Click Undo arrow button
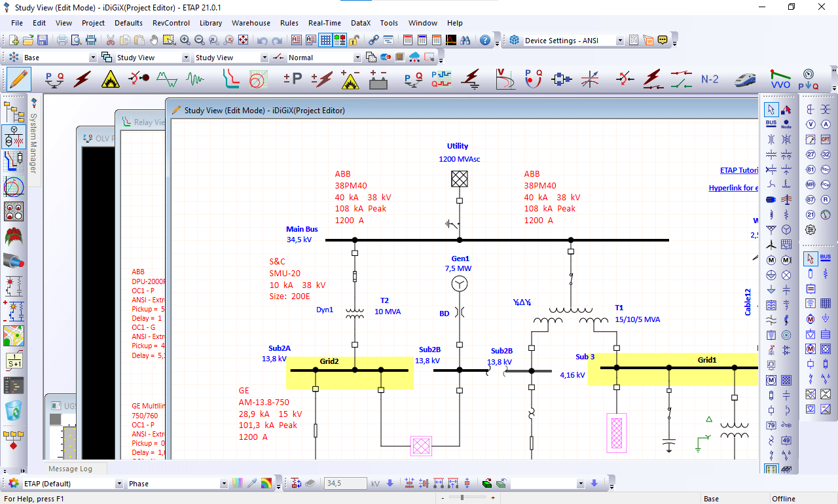This screenshot has width=838, height=504. point(263,41)
